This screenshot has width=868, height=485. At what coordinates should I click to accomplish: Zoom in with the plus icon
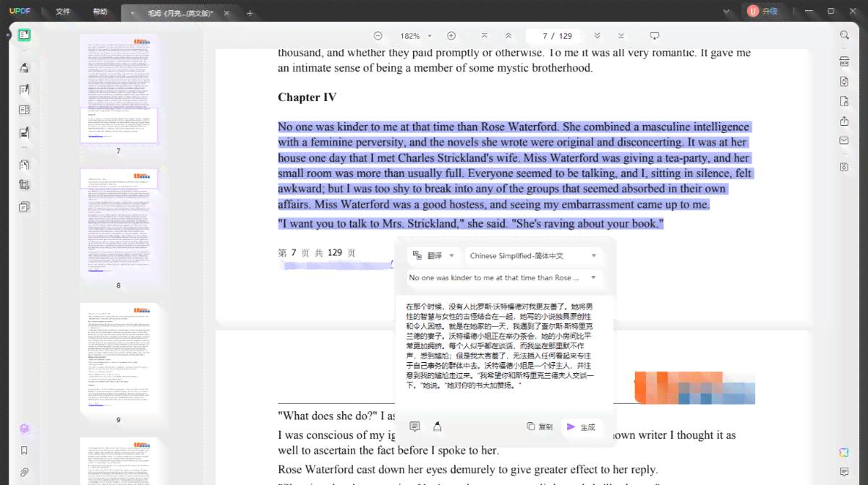point(451,35)
